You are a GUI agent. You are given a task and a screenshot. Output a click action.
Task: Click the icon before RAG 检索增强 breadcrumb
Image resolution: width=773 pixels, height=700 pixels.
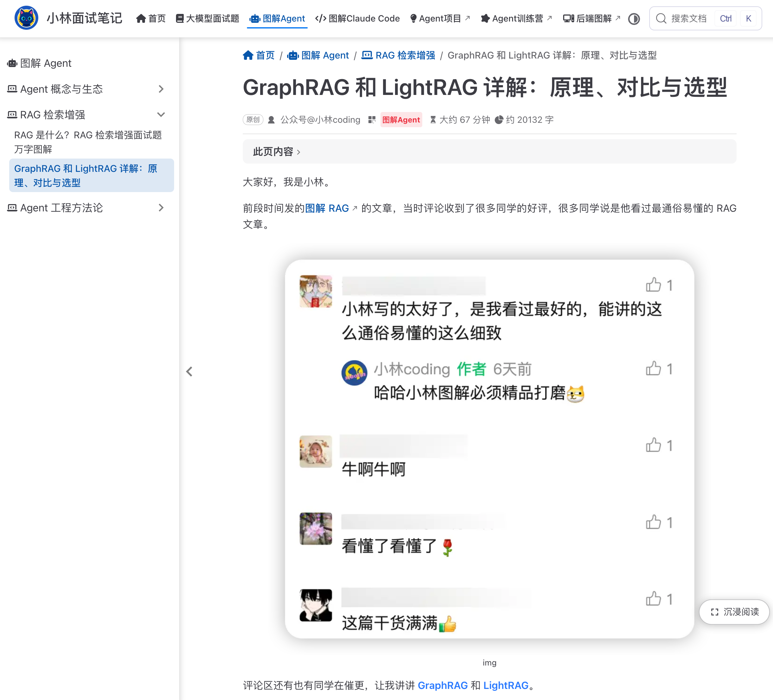(367, 55)
